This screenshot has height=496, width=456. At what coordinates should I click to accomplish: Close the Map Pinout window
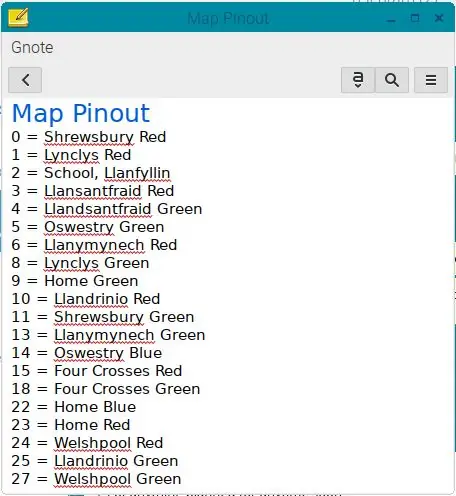(439, 18)
